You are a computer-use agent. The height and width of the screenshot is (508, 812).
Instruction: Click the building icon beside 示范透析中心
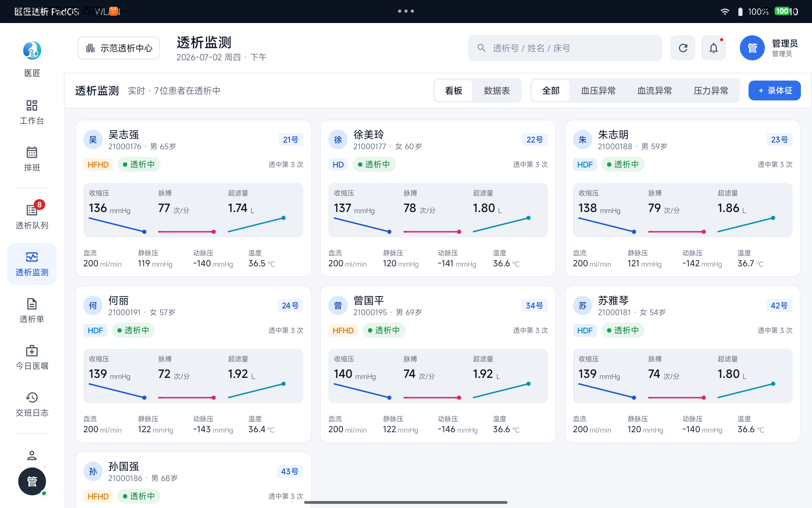tap(90, 48)
